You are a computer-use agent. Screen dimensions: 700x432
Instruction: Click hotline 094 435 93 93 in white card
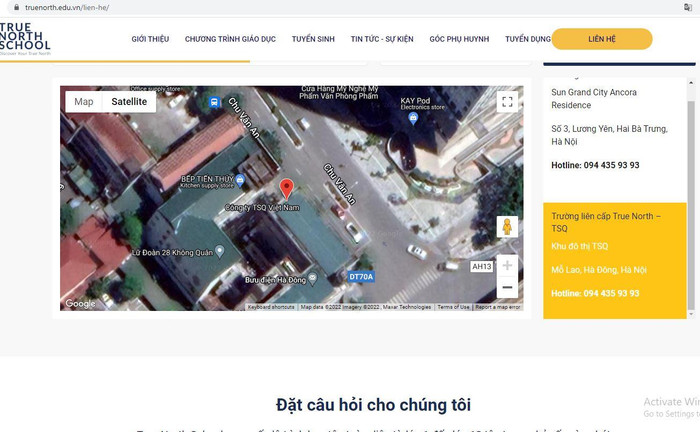click(595, 165)
